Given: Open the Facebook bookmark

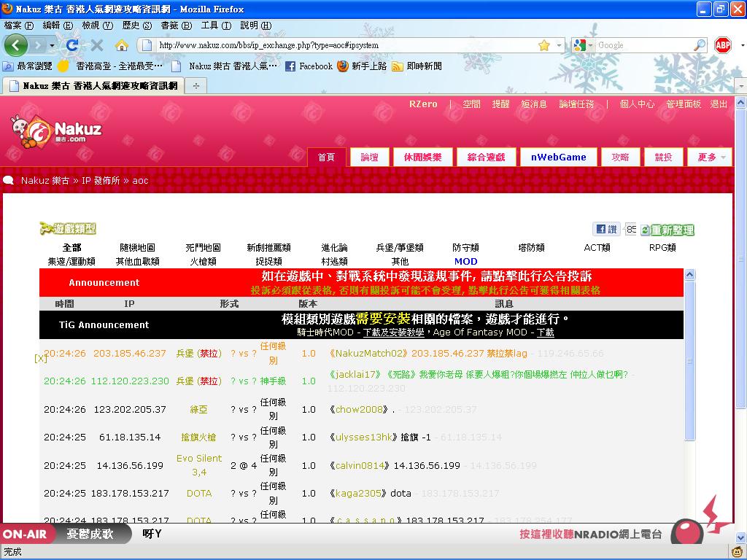Looking at the screenshot, I should tap(309, 66).
